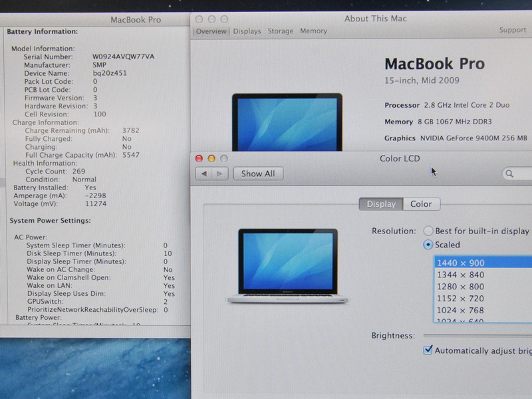This screenshot has height=399, width=532.
Task: Go back with the left arrow button
Action: [204, 174]
